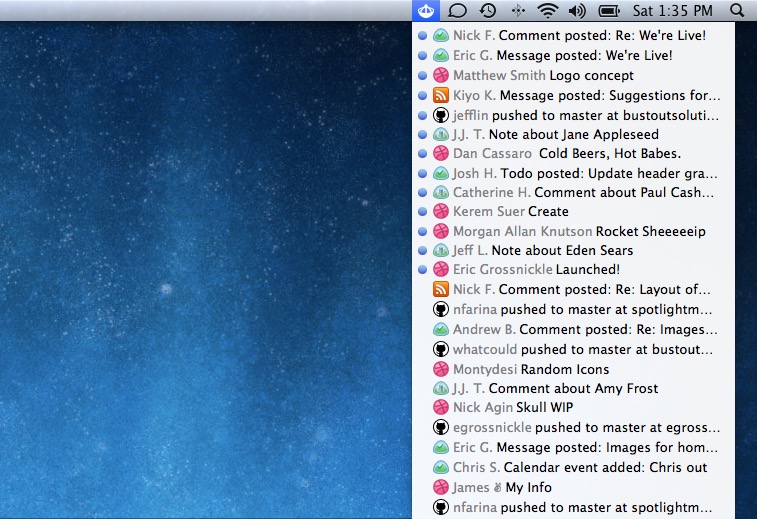757x519 pixels.
Task: Open Andrew B. comment Re: Images
Action: click(x=574, y=329)
